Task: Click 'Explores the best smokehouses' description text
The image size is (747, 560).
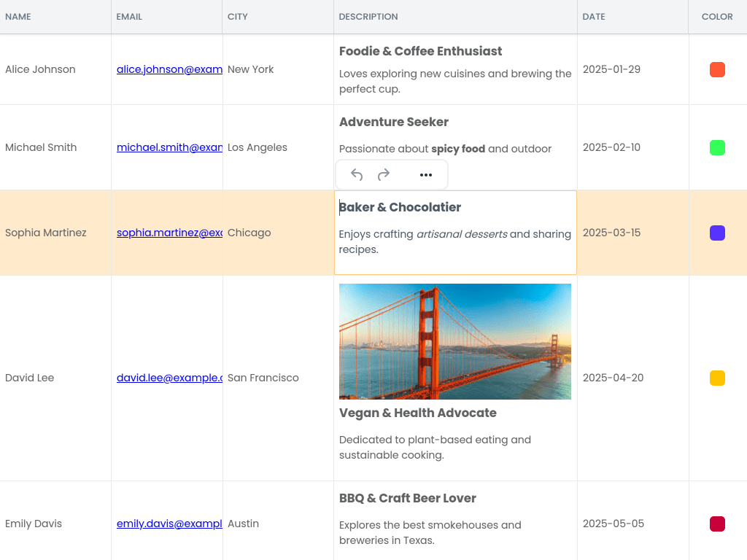Action: click(430, 532)
